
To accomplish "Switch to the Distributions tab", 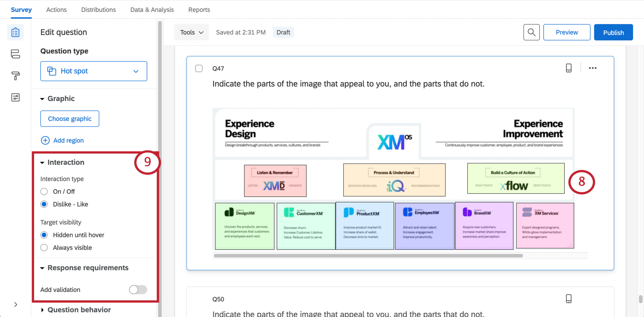I will [x=98, y=10].
